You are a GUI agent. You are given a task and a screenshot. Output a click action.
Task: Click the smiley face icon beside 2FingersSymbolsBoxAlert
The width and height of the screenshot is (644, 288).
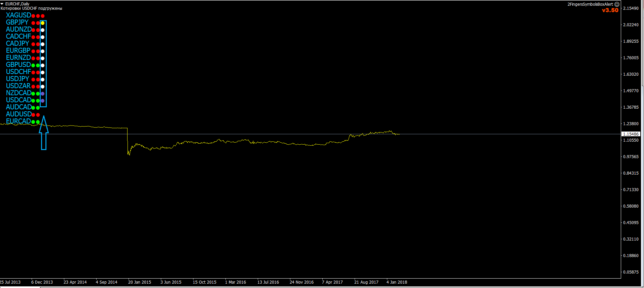617,4
